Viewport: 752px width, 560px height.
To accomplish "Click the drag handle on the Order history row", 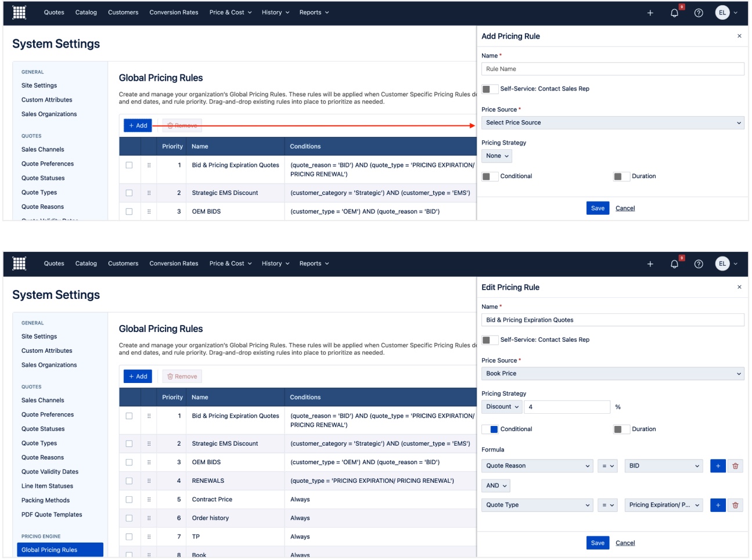I will 149,518.
